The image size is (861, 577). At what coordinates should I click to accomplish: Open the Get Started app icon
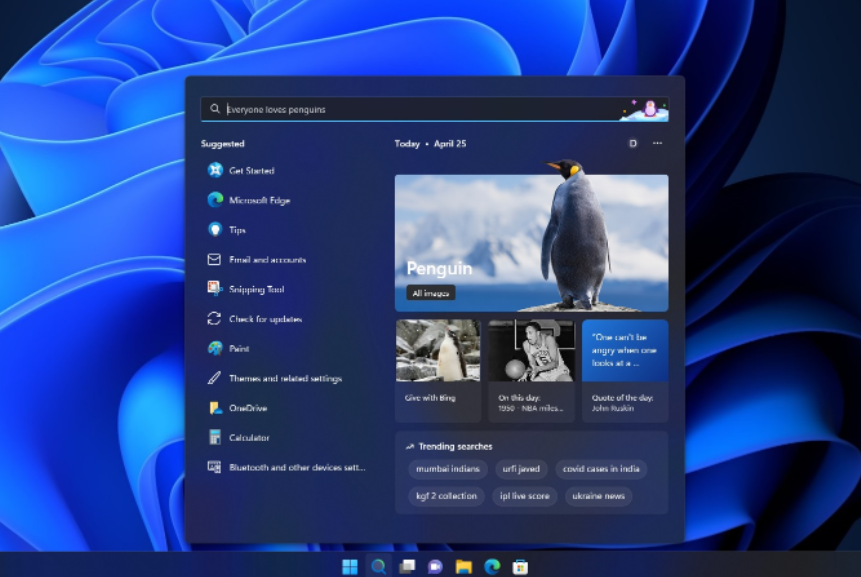coord(214,171)
